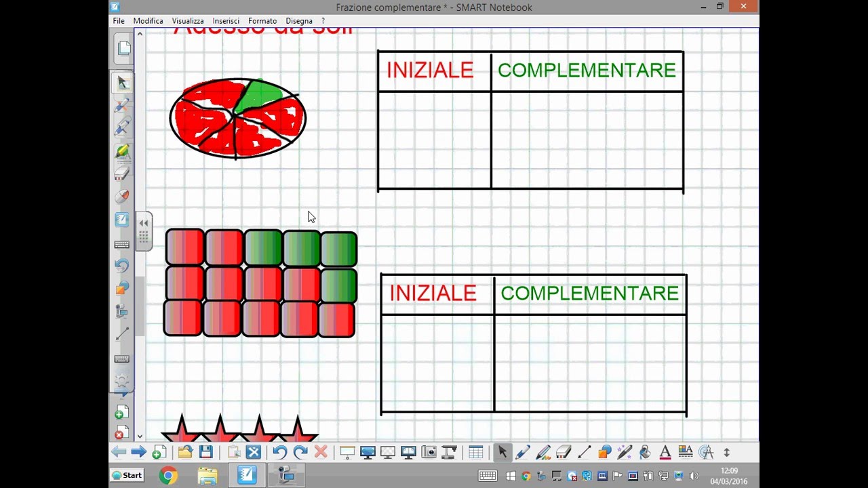Open the Visualizza menu

[188, 21]
